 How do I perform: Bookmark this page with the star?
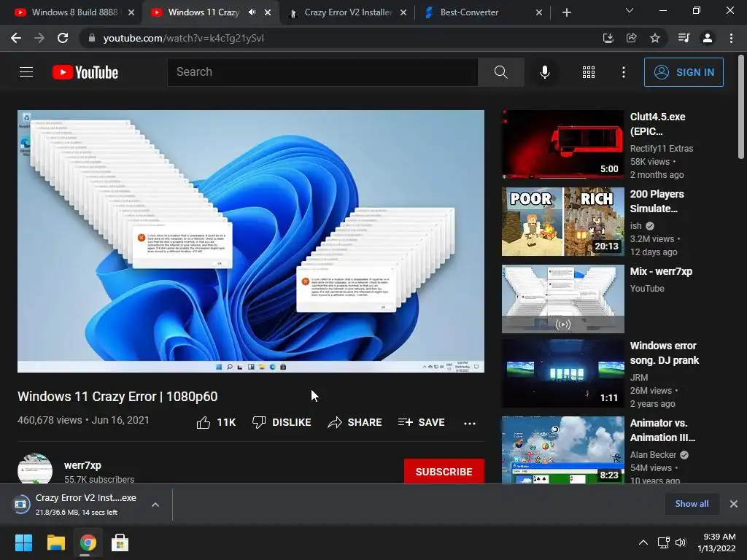tap(655, 38)
